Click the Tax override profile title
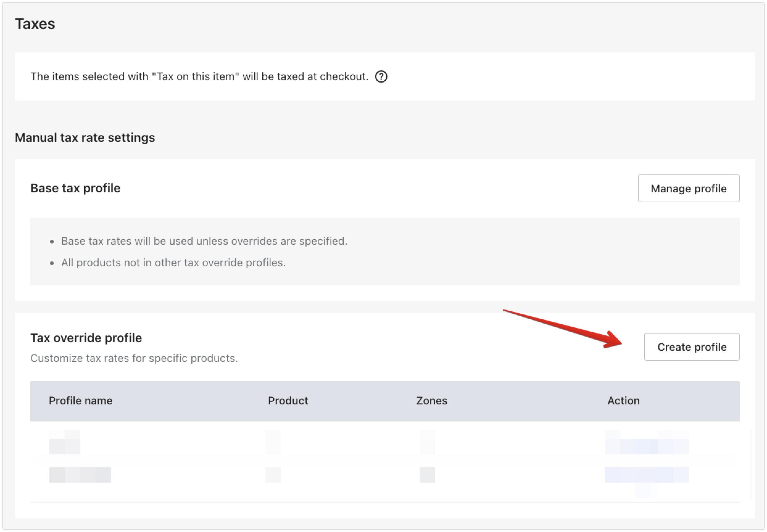Screen dimensions: 767x532 coord(86,338)
